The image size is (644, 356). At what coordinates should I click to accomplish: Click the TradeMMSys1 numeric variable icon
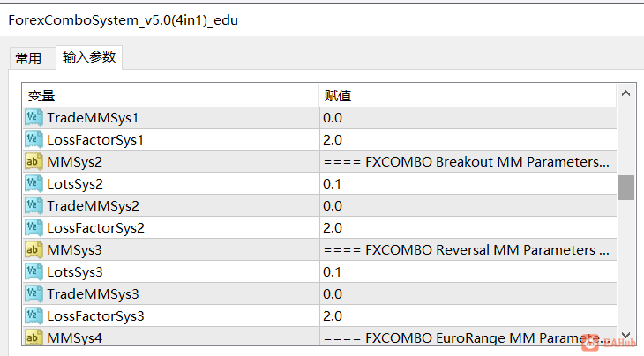pyautogui.click(x=34, y=118)
